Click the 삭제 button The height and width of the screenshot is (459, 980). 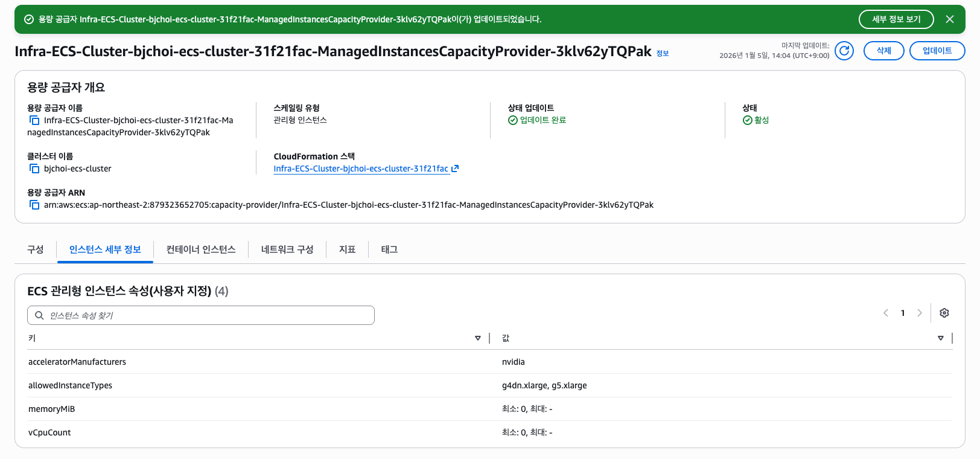884,51
